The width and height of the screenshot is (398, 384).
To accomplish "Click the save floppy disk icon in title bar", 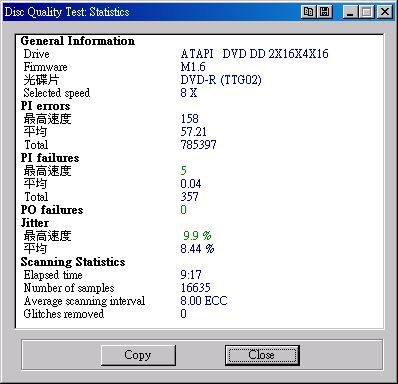I will [x=325, y=12].
